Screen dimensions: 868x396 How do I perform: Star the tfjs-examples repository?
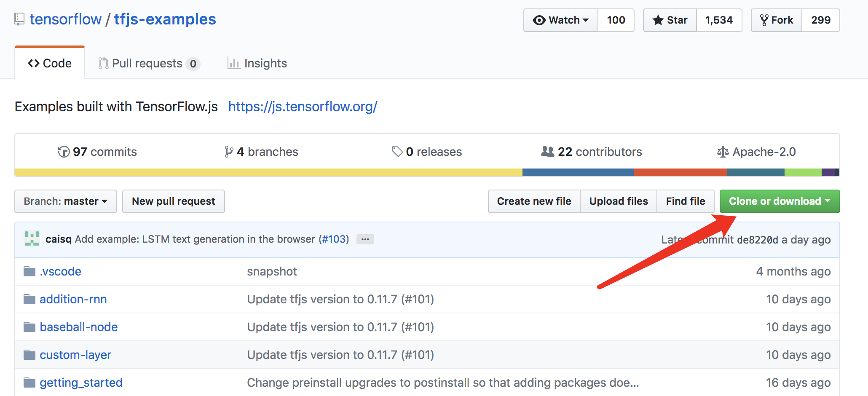[x=670, y=20]
